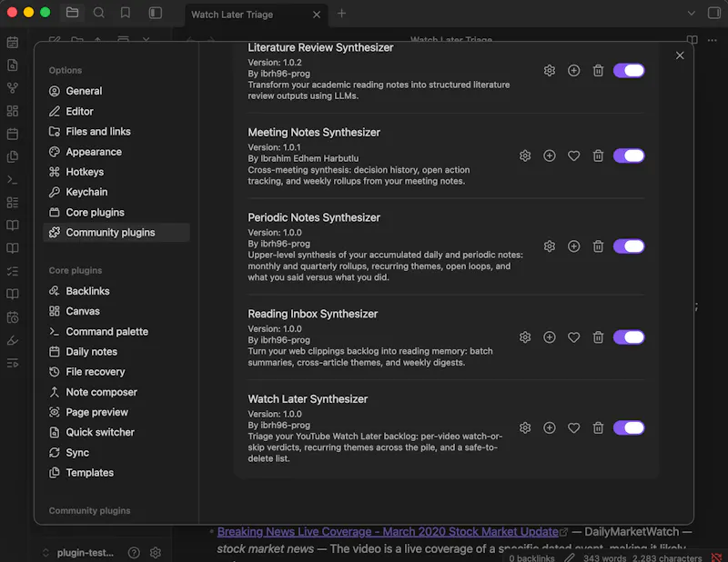Open Hotkeys settings
The width and height of the screenshot is (728, 562).
pyautogui.click(x=116, y=172)
